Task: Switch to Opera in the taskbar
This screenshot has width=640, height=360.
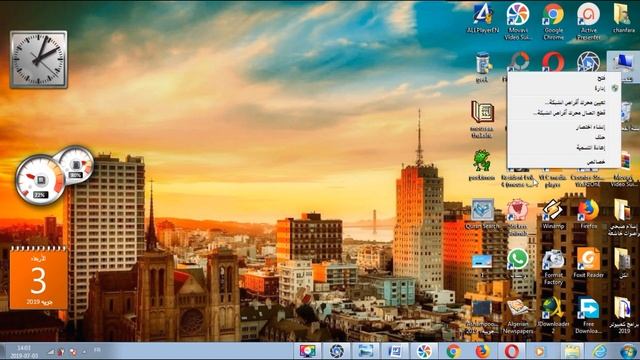Action: click(x=511, y=351)
